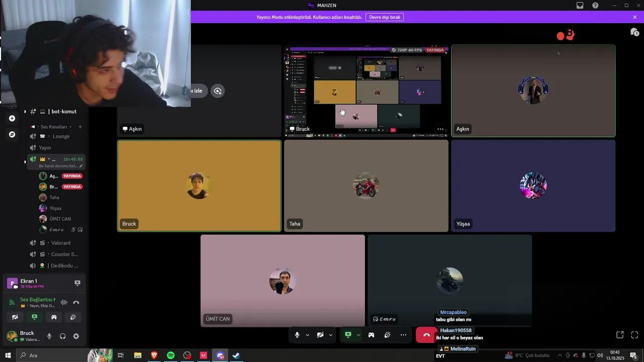Open the bot-komut text channel
This screenshot has width=644, height=362.
click(x=56, y=112)
